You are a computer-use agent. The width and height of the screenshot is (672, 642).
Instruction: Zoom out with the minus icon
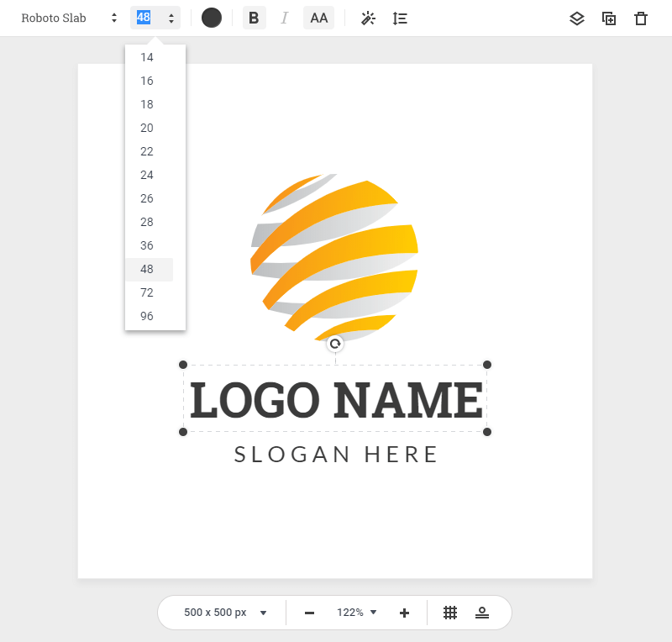tap(309, 613)
